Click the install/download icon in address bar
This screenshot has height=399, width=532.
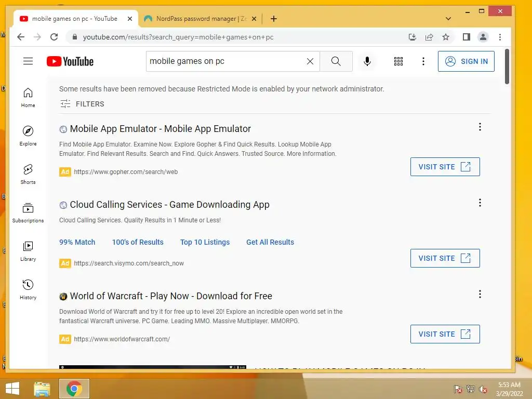(x=412, y=37)
